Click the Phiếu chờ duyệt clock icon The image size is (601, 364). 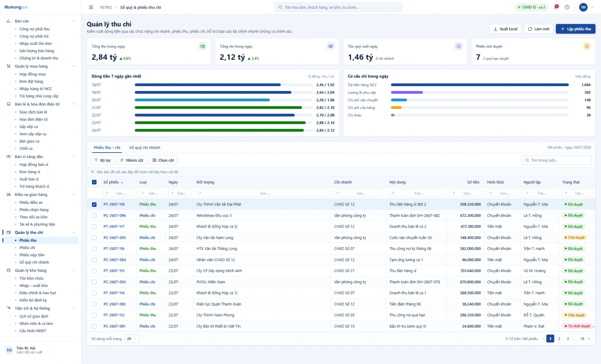(x=587, y=46)
